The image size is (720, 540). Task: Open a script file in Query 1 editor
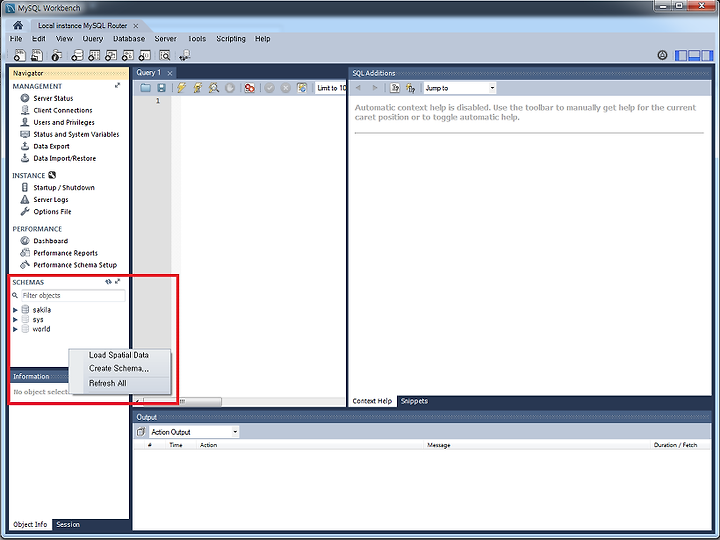[146, 88]
